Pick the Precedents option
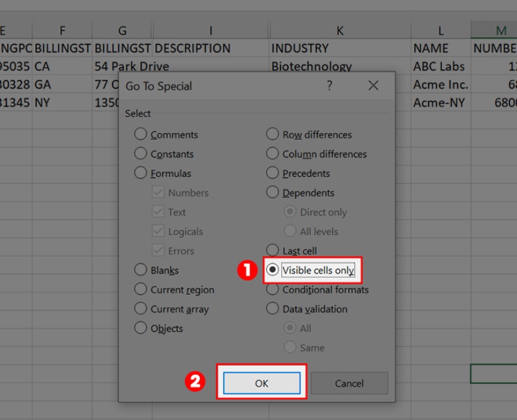 click(273, 173)
